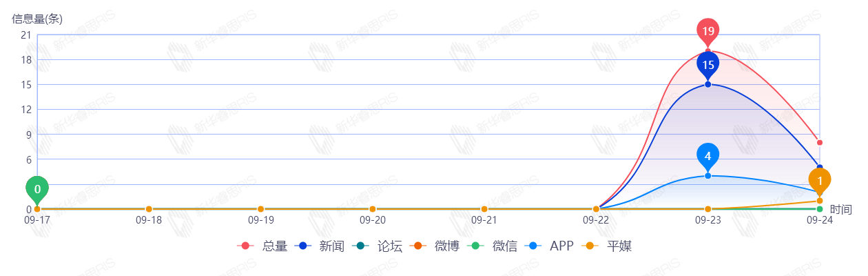Screen dimensions: 868x276
Task: Hide the APP series from the chart
Action: (549, 246)
